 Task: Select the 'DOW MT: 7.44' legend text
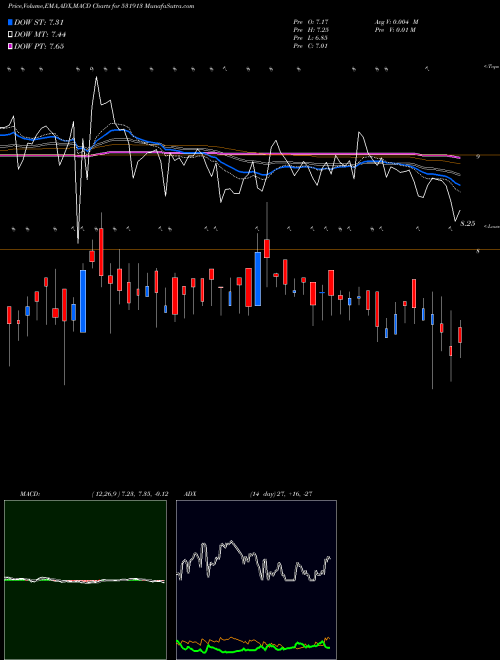coord(40,34)
